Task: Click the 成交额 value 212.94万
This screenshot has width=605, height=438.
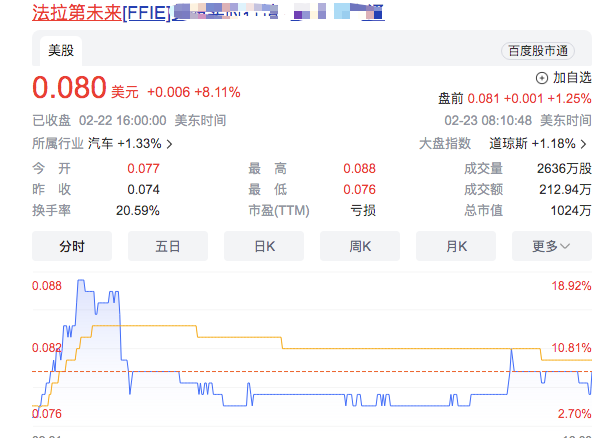Action: tap(565, 189)
